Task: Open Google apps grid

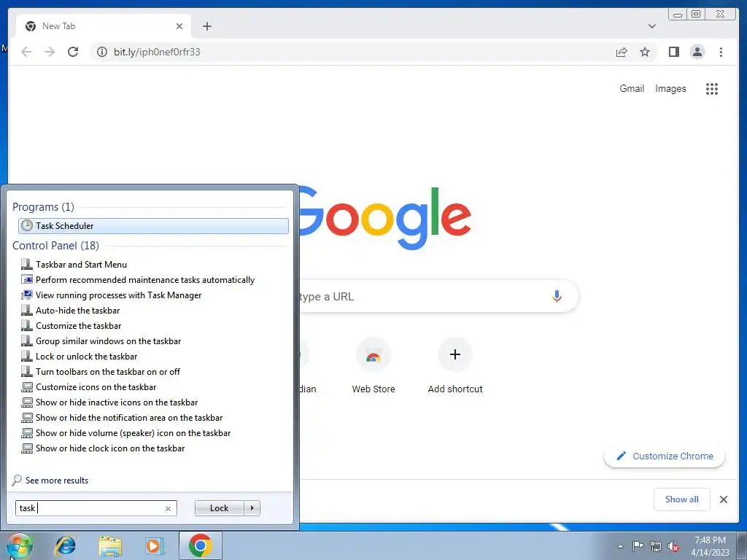Action: 712,88
